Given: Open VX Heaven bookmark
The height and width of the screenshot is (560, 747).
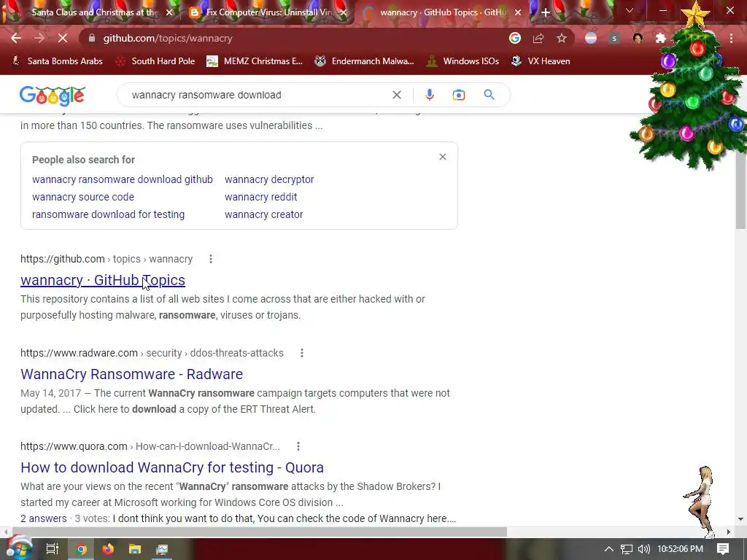Looking at the screenshot, I should [541, 61].
